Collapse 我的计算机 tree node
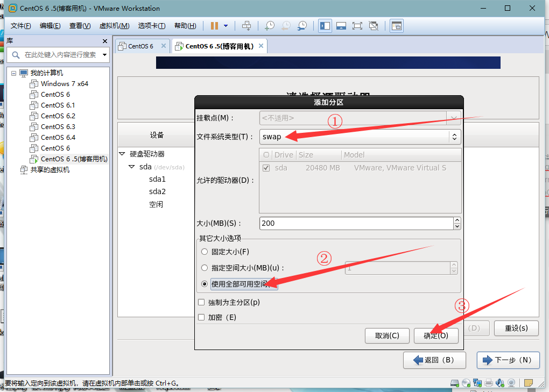The height and width of the screenshot is (392, 549). (13, 73)
